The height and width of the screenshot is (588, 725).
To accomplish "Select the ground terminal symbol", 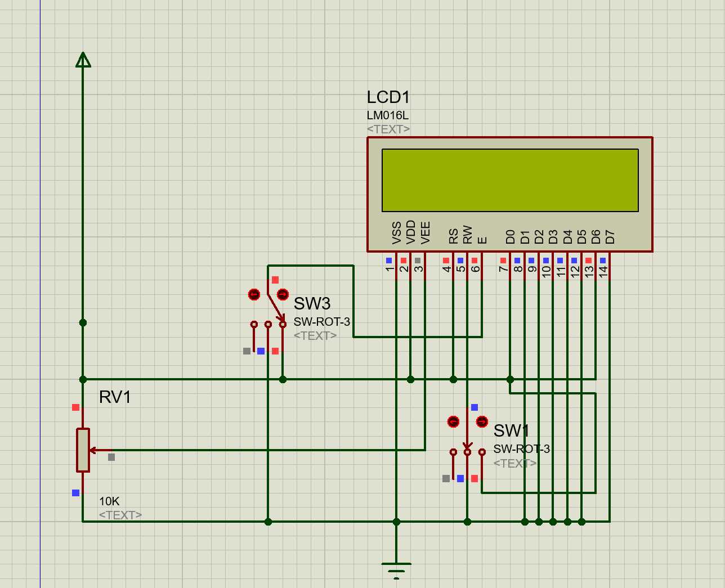I will point(396,570).
